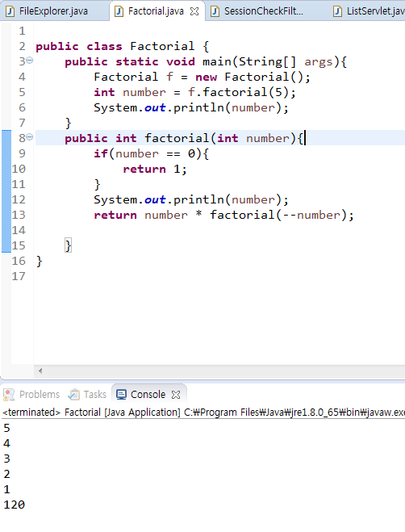Select the Console view tab
This screenshot has width=405, height=532.
(148, 395)
